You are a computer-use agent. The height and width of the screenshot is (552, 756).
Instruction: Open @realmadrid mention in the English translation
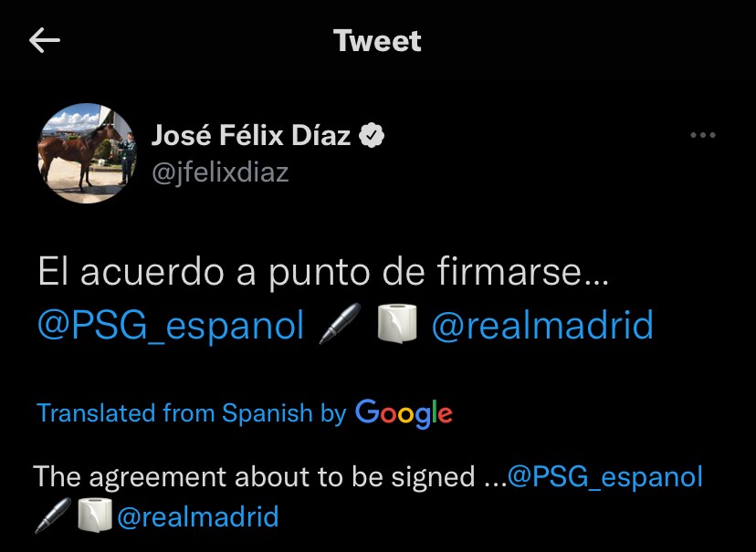coord(197,517)
